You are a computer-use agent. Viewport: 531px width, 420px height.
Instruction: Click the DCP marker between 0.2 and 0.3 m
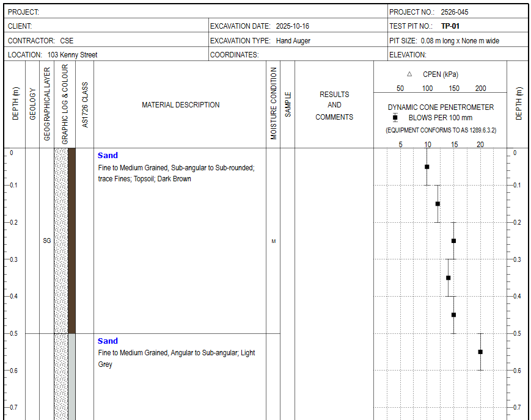click(454, 241)
